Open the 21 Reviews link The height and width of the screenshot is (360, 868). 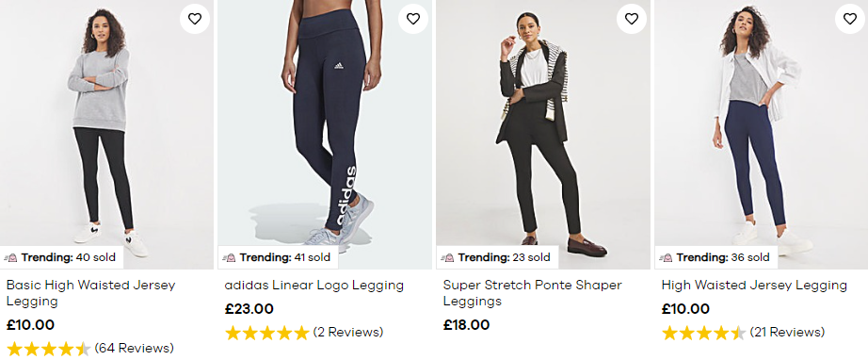pyautogui.click(x=787, y=333)
